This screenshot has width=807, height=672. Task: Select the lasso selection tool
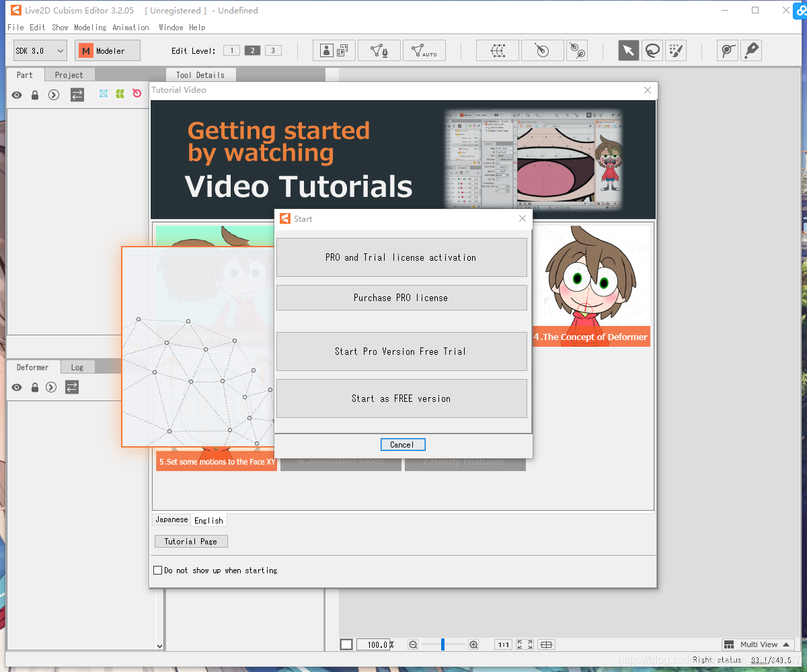tap(652, 50)
